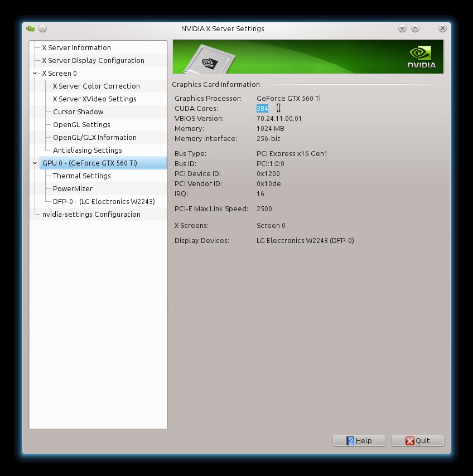Image resolution: width=473 pixels, height=476 pixels.
Task: Open X Server Display Configuration page
Action: coord(93,60)
